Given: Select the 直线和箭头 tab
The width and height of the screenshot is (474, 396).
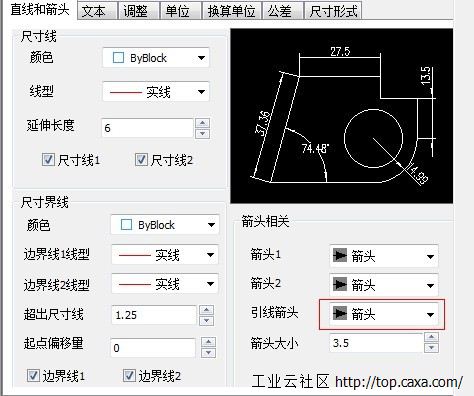Looking at the screenshot, I should tap(39, 9).
